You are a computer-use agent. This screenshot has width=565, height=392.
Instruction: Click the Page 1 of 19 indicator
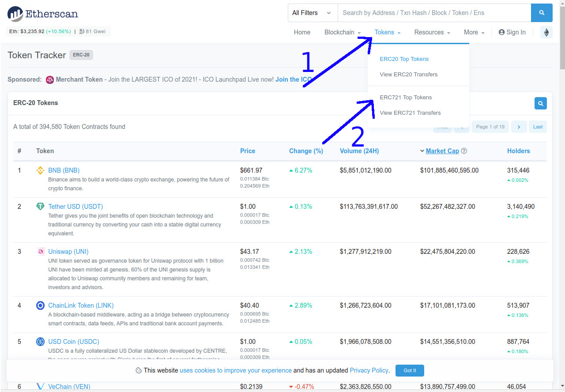(x=490, y=127)
